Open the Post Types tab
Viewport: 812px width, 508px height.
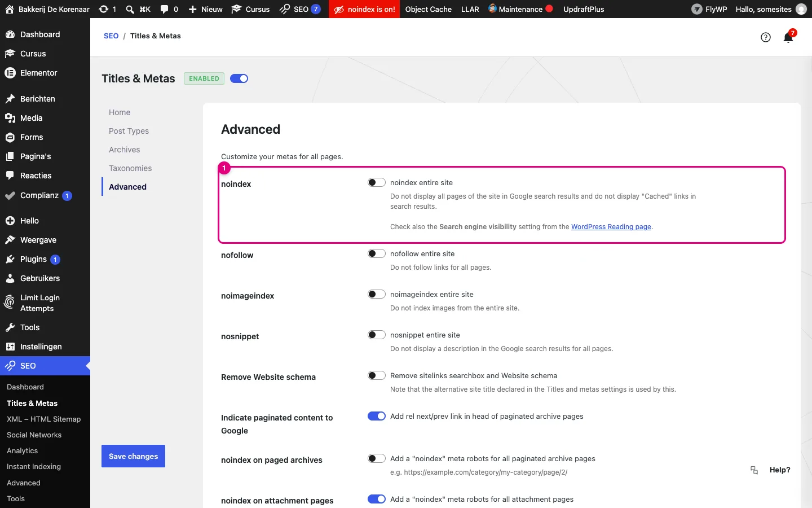point(129,131)
